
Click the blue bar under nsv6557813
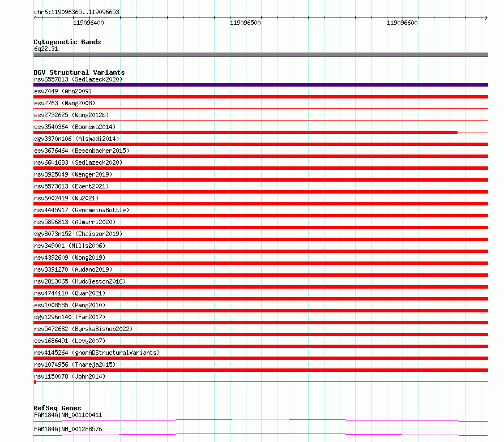click(x=260, y=85)
